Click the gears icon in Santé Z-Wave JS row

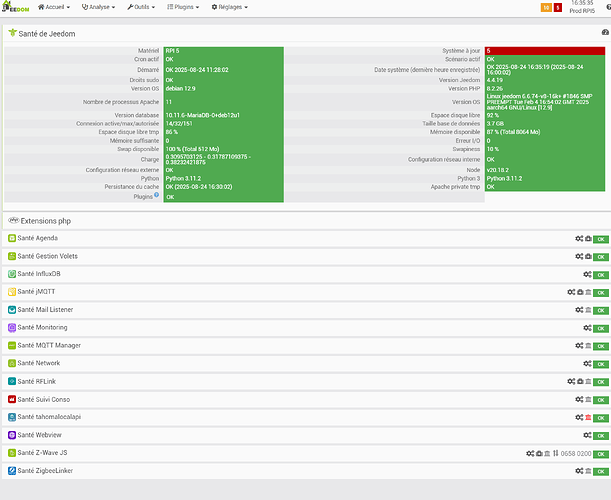tap(530, 453)
